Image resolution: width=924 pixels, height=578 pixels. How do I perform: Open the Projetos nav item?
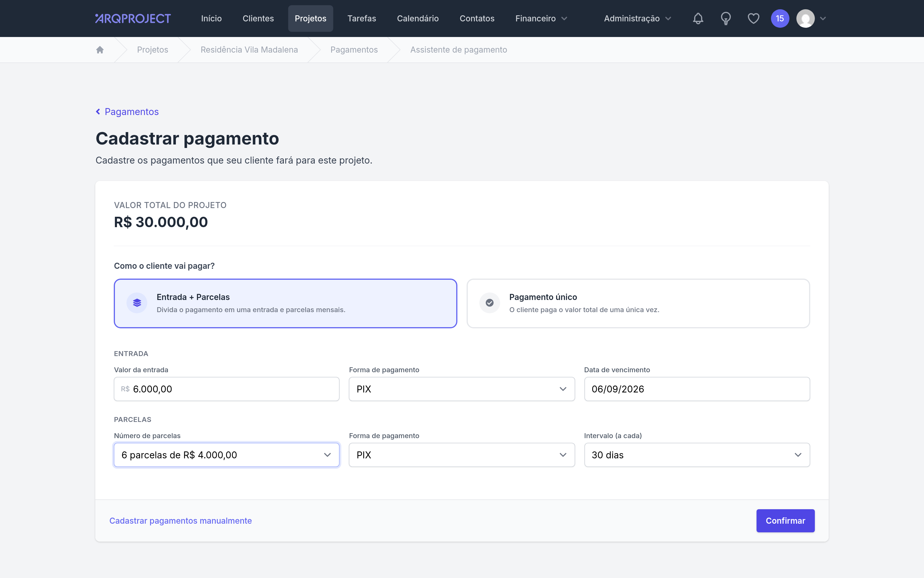(310, 18)
